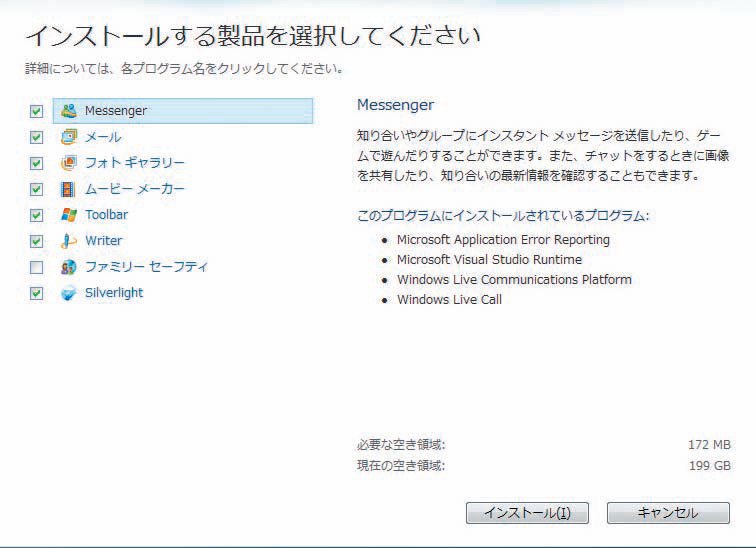This screenshot has height=548, width=756.
Task: Click the 'インストールする製品を選択してください' title
Action: point(253,36)
